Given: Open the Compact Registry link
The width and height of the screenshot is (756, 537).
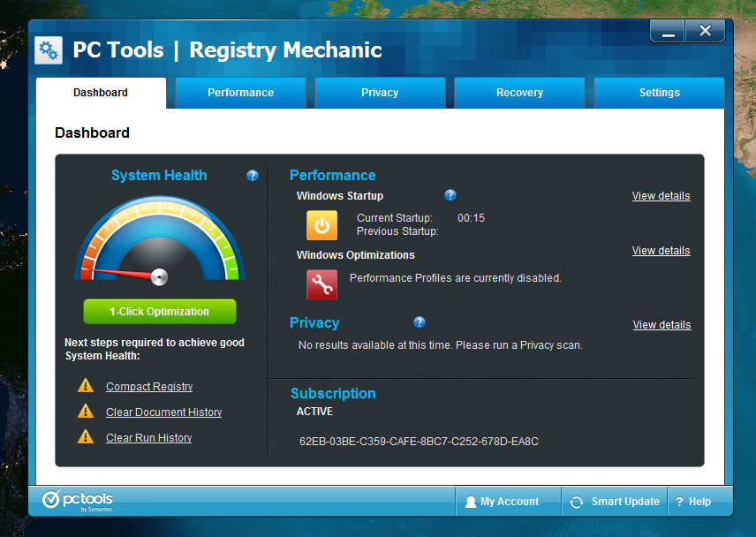Looking at the screenshot, I should tap(149, 387).
